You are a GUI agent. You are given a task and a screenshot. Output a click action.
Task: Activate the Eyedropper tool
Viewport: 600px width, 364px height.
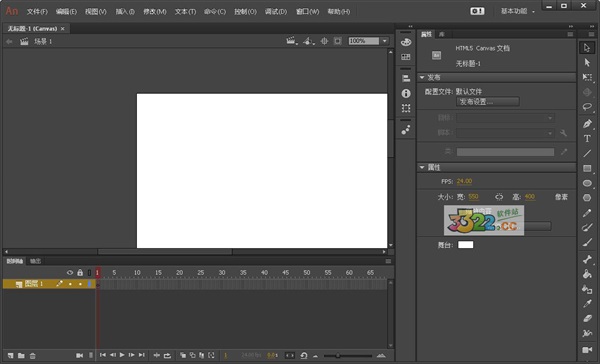coord(587,304)
